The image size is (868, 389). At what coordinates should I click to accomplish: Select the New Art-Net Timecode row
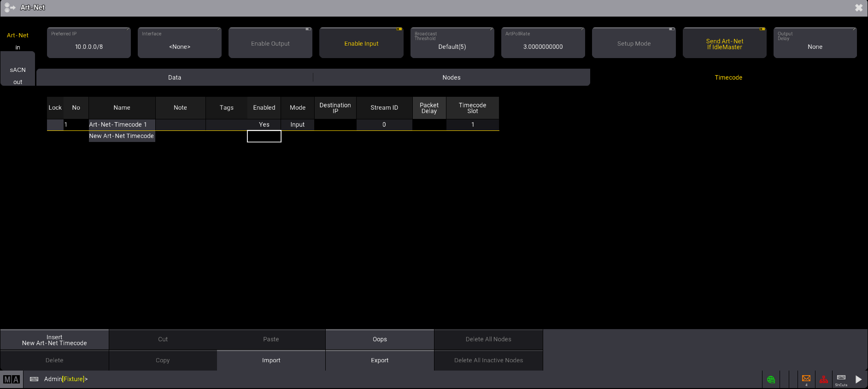click(122, 136)
